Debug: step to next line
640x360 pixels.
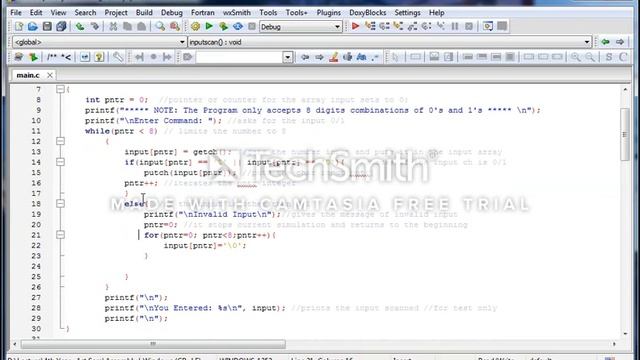pos(384,27)
